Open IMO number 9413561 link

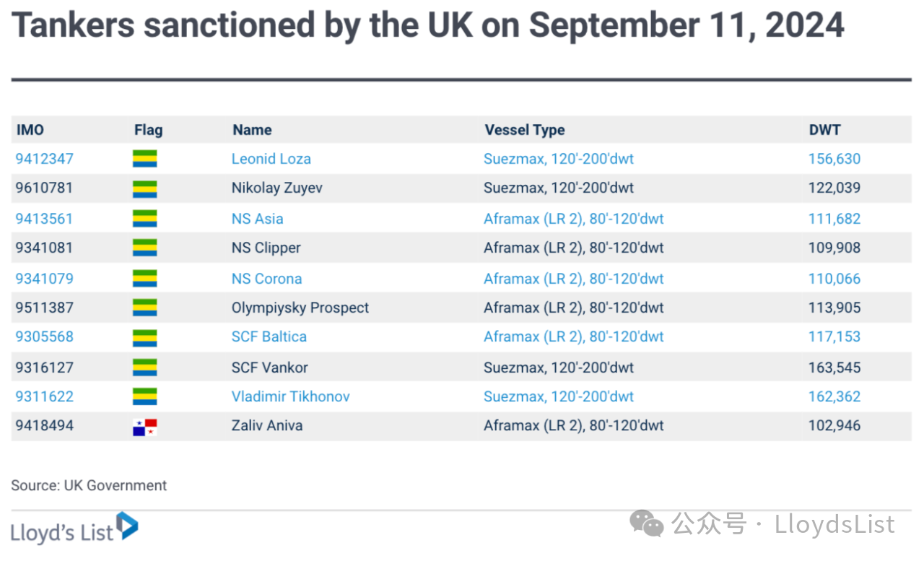tap(45, 219)
